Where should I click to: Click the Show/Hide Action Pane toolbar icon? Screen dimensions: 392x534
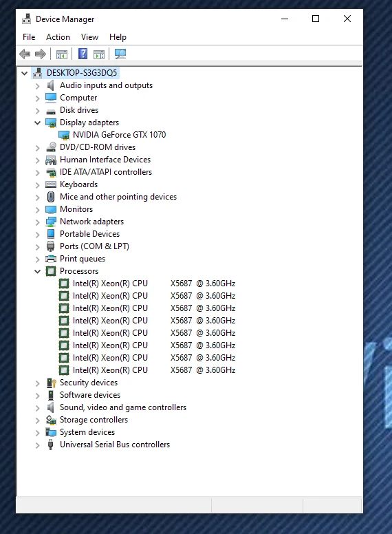coord(99,54)
